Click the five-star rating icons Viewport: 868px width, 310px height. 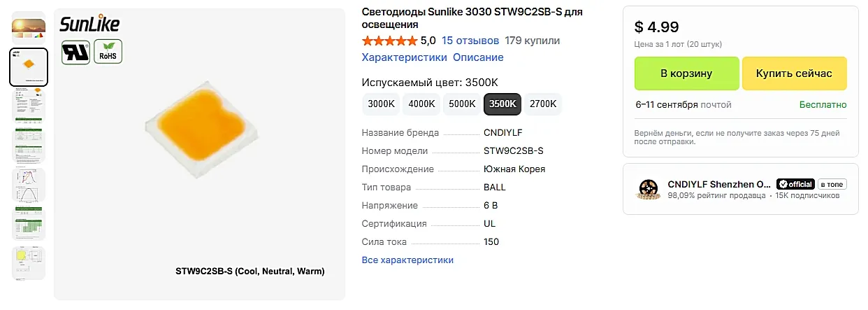[x=389, y=41]
